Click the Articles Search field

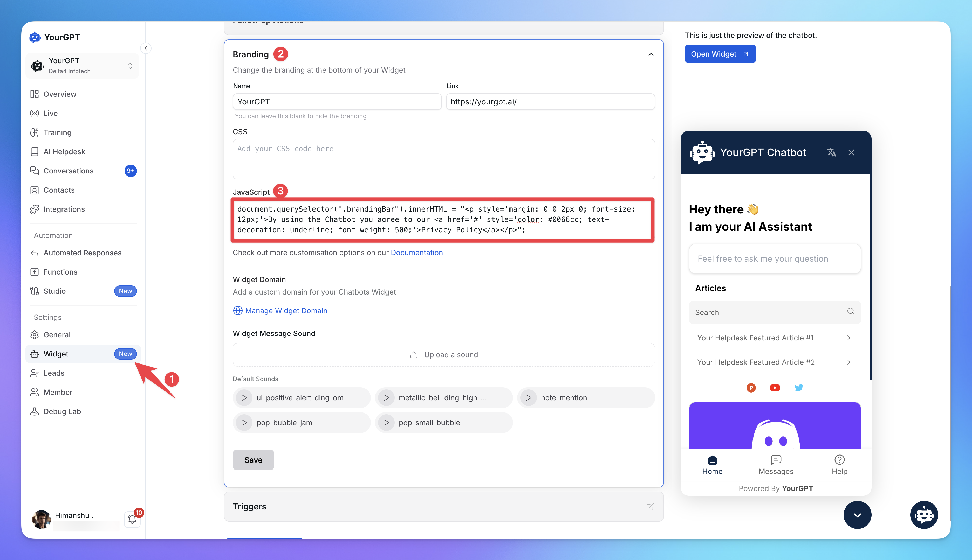tap(775, 312)
